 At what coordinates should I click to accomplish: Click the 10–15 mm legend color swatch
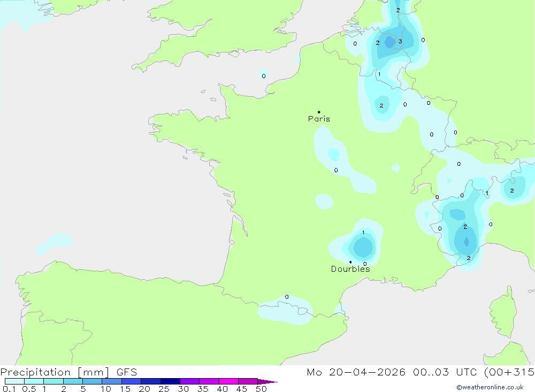(x=112, y=381)
